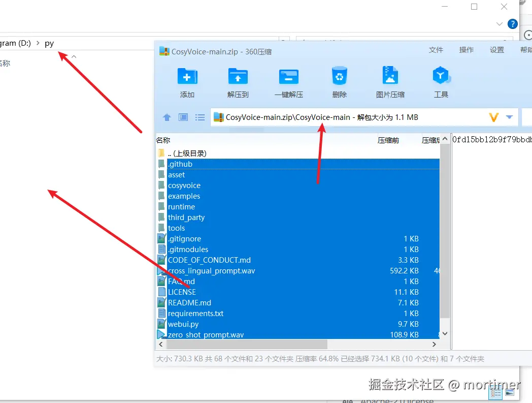
Task: Open the 操作 menu in 360压缩
Action: pyautogui.click(x=466, y=50)
